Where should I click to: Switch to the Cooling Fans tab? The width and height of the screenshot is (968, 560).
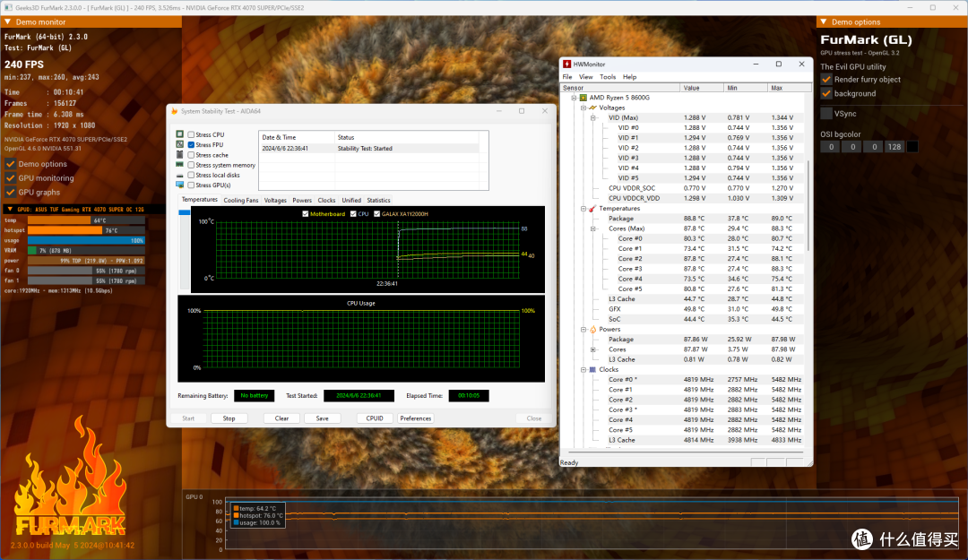pyautogui.click(x=241, y=200)
